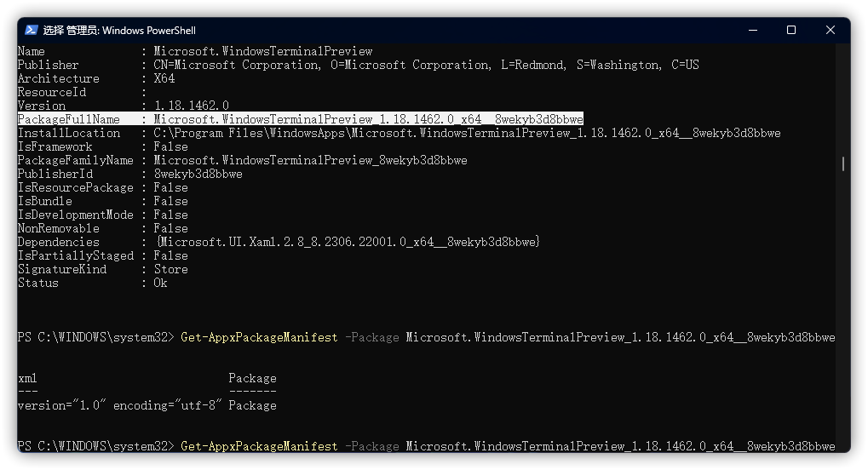
Task: Click the first Get-AppxPackageManifest command
Action: [x=259, y=337]
